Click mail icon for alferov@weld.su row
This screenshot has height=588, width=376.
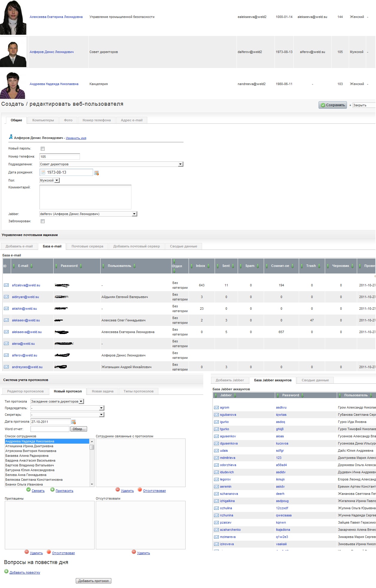(6, 355)
